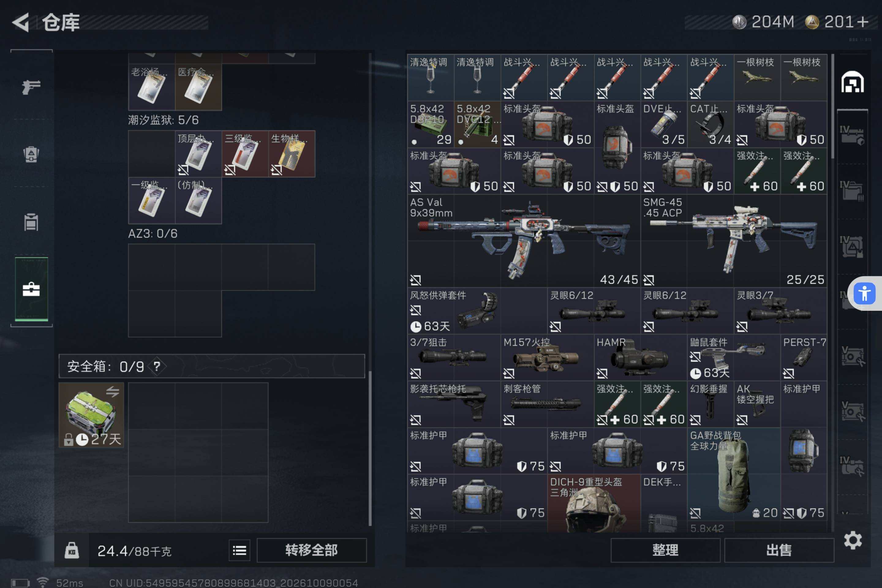Select the HAMR scope item

click(x=640, y=357)
